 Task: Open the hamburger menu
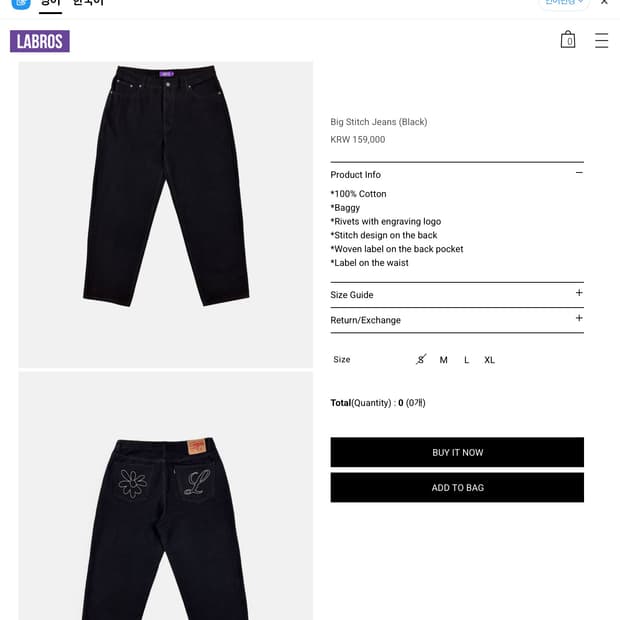601,40
